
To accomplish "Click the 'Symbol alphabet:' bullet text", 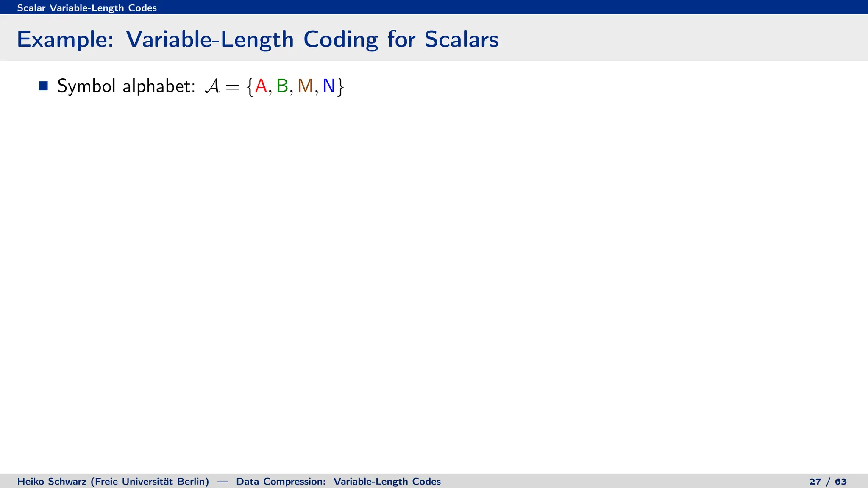I will click(126, 86).
